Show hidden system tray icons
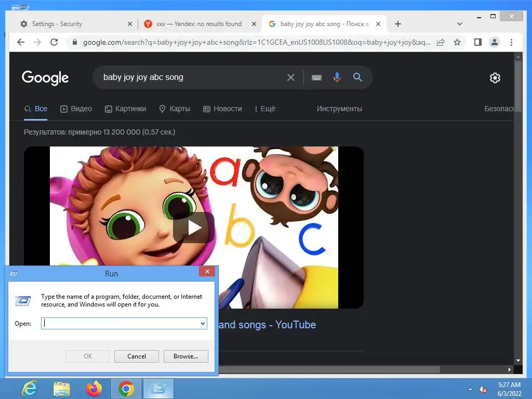This screenshot has height=399, width=532. click(470, 389)
